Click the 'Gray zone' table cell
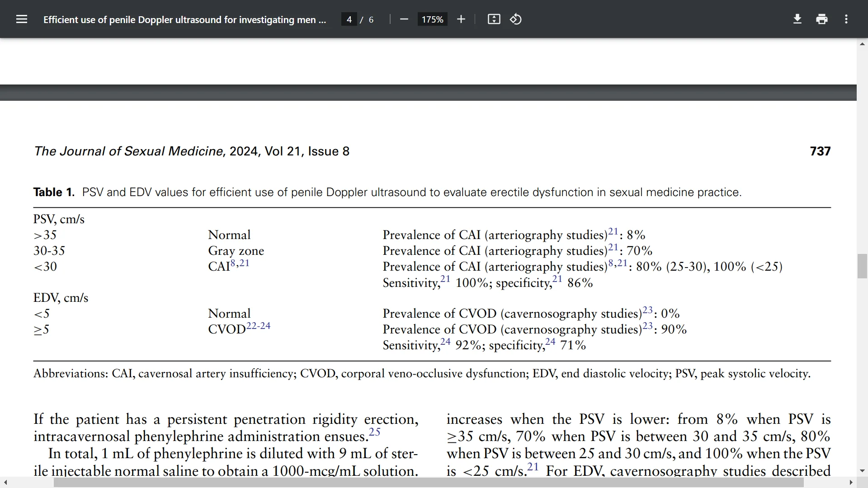The width and height of the screenshot is (868, 488). click(236, 251)
